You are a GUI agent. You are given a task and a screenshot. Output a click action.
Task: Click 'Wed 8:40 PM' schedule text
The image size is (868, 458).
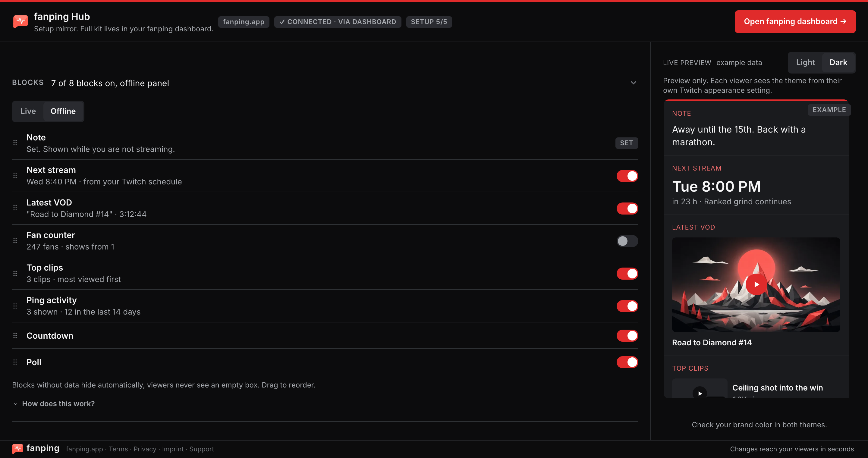click(x=52, y=182)
